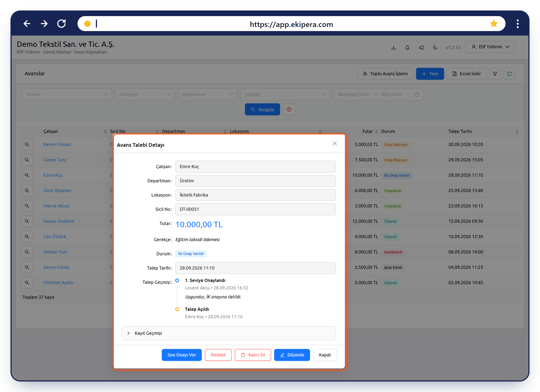Click the browser back arrow

point(27,24)
